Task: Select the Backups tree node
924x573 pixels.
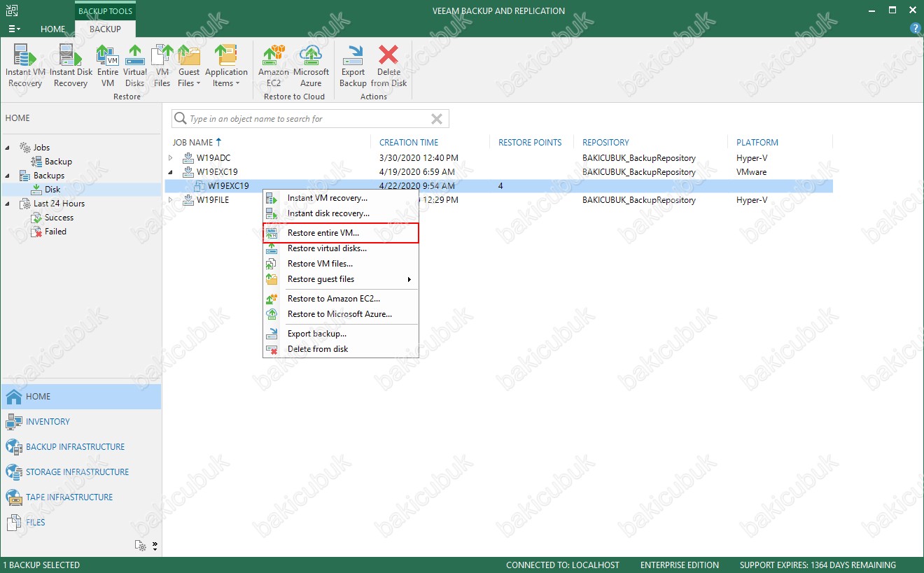Action: click(x=48, y=176)
